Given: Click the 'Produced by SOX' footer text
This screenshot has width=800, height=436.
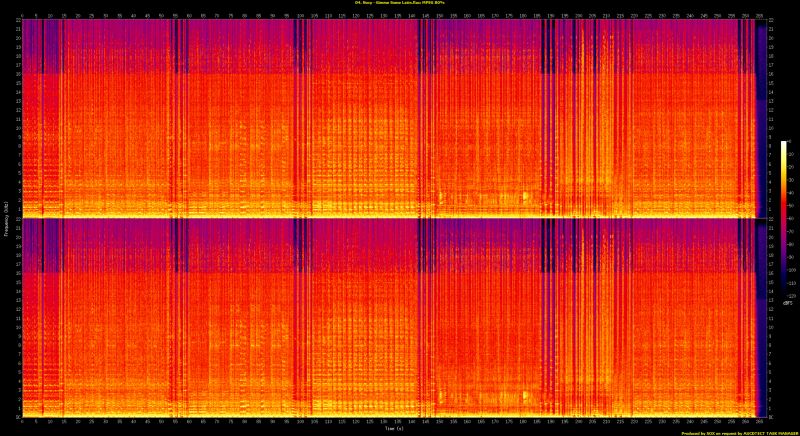Looking at the screenshot, I should [x=736, y=432].
